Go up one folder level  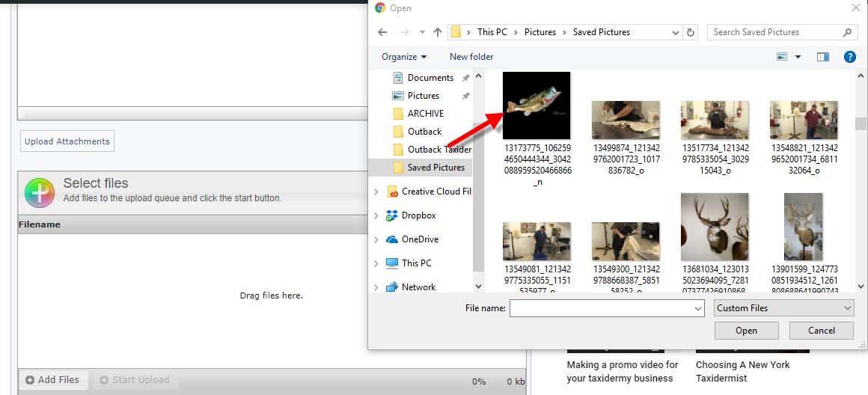438,32
